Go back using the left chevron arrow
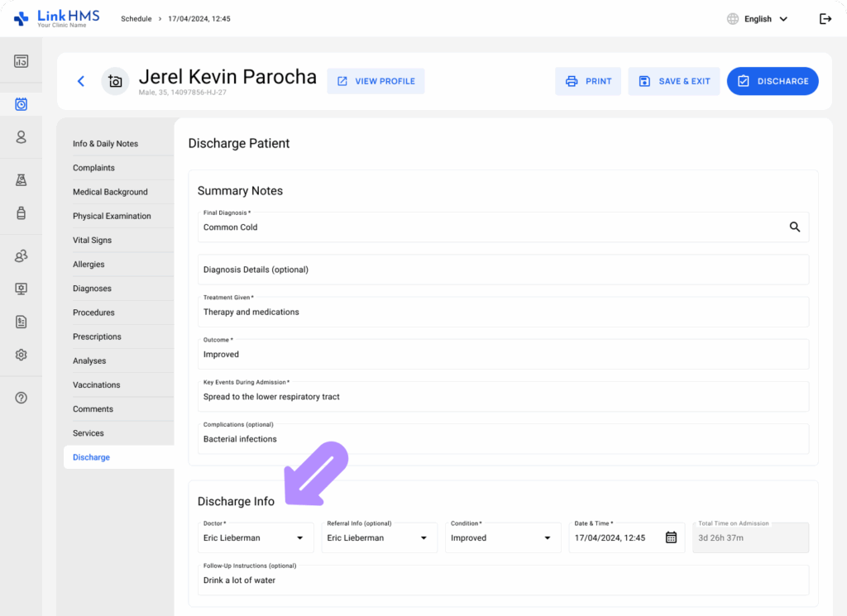Image resolution: width=847 pixels, height=616 pixels. (x=81, y=81)
